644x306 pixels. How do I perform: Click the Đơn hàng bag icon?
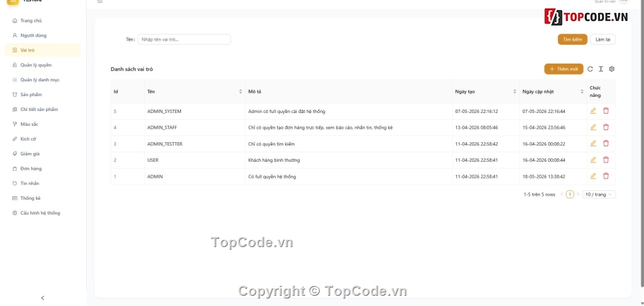pos(15,168)
